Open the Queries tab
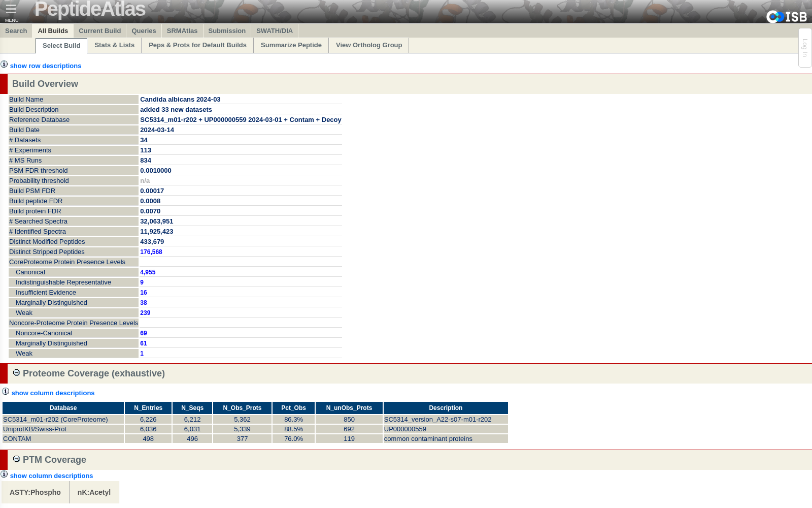The width and height of the screenshot is (812, 508). 144,31
